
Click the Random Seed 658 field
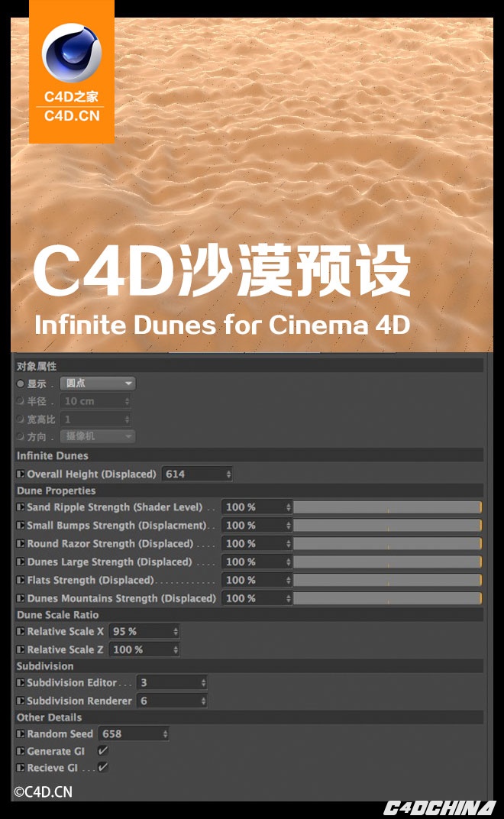coord(134,733)
